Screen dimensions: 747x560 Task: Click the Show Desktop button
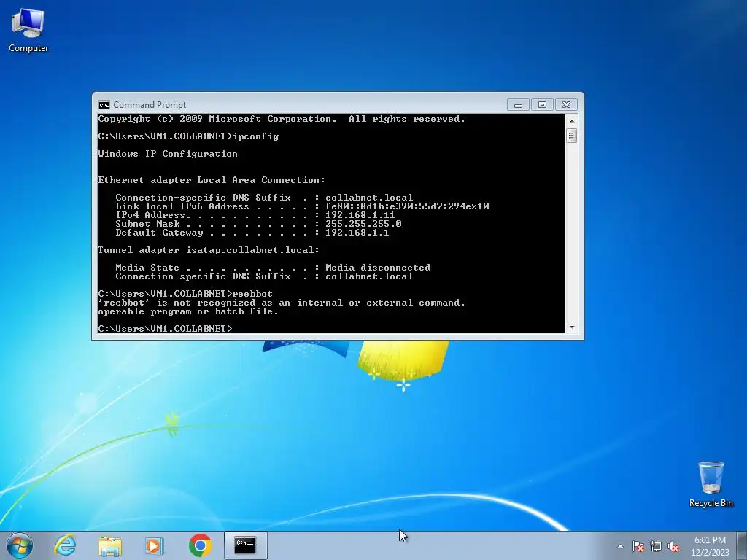tap(742, 545)
